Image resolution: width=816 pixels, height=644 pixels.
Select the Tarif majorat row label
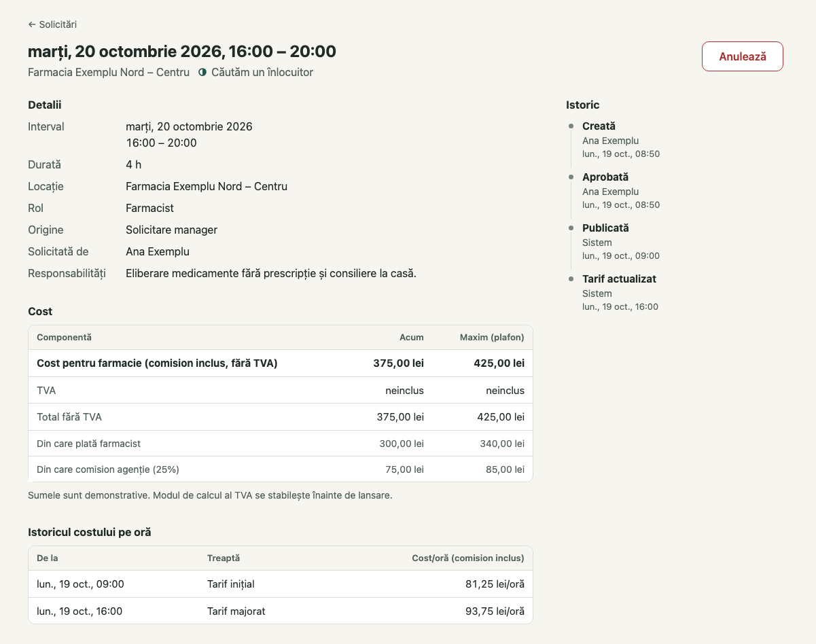tap(236, 611)
